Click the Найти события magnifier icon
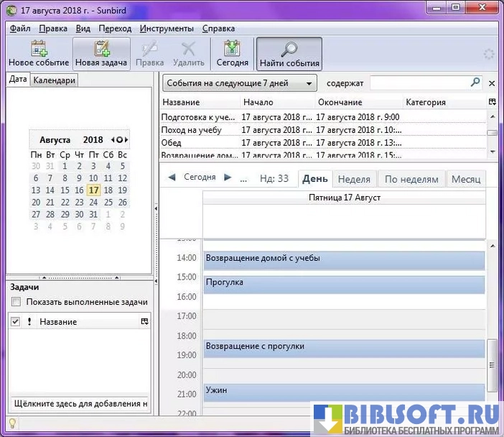The height and width of the screenshot is (437, 504). pyautogui.click(x=289, y=49)
